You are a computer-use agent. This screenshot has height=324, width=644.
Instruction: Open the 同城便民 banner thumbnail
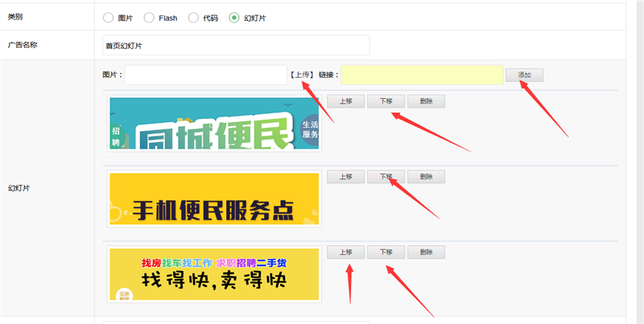click(x=214, y=123)
